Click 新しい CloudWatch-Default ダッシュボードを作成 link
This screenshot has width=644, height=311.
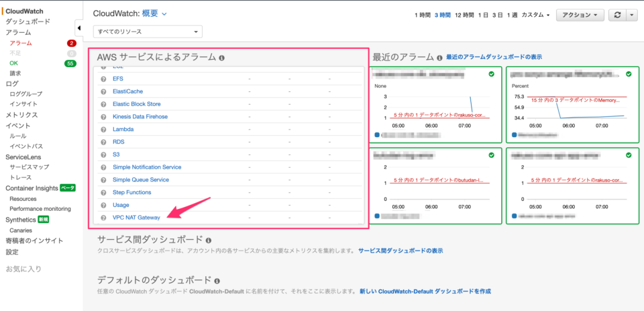pos(425,291)
